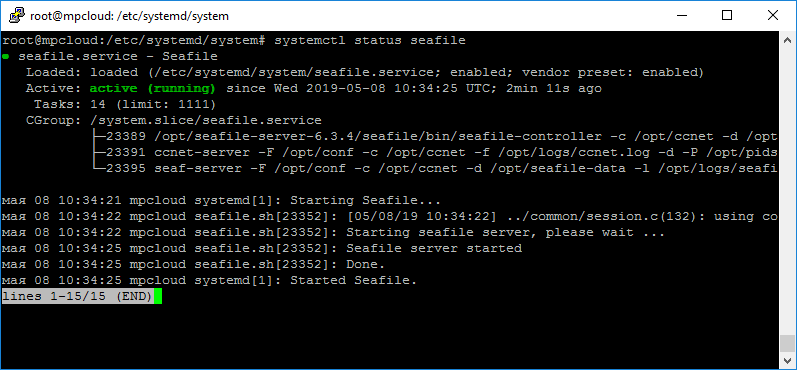Click the 'active (running)' status text
797x370 pixels.
click(152, 88)
